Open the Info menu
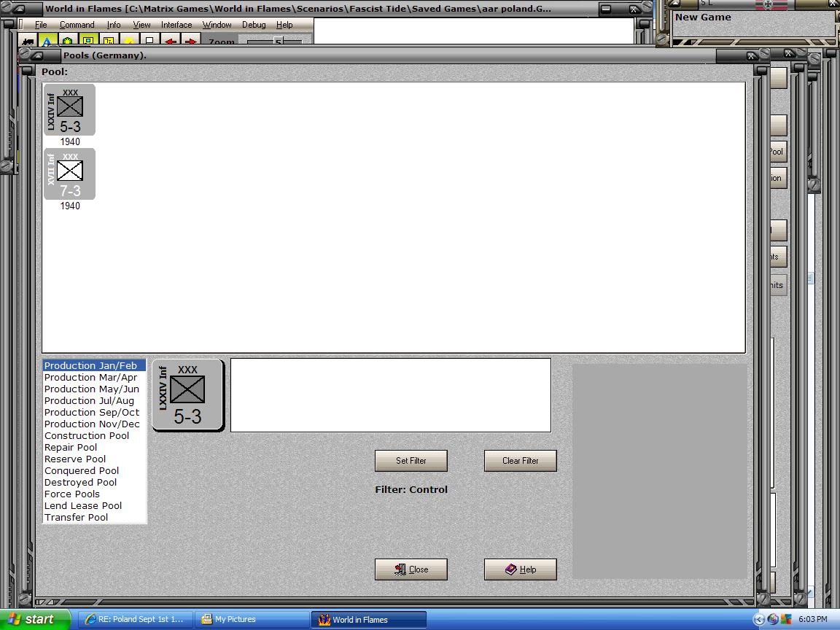Screen dimensions: 840x630 (114, 25)
